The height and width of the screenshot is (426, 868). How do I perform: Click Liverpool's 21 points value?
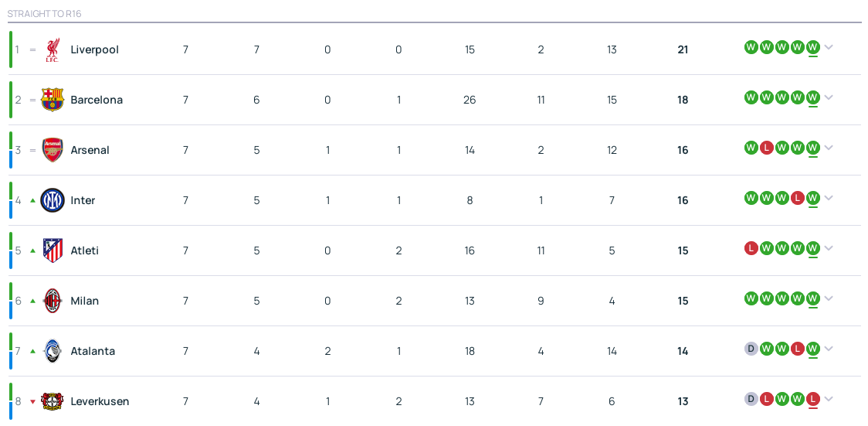[x=683, y=49]
